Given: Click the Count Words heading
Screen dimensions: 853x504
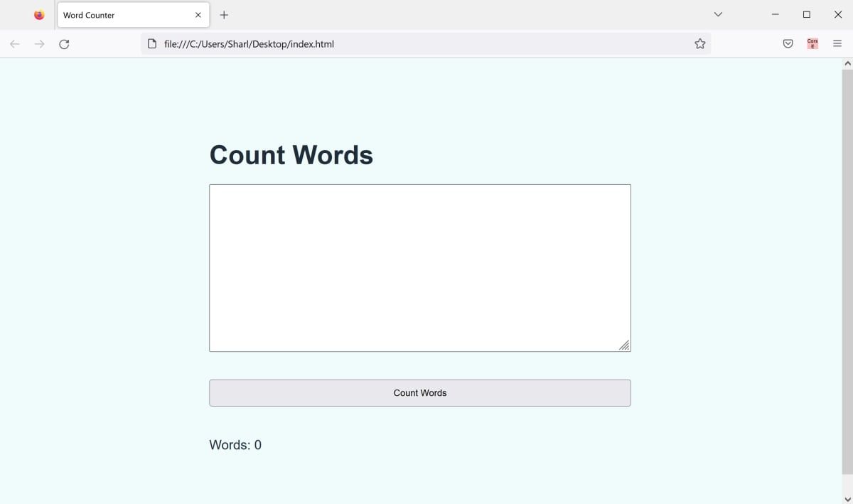Looking at the screenshot, I should [x=291, y=155].
